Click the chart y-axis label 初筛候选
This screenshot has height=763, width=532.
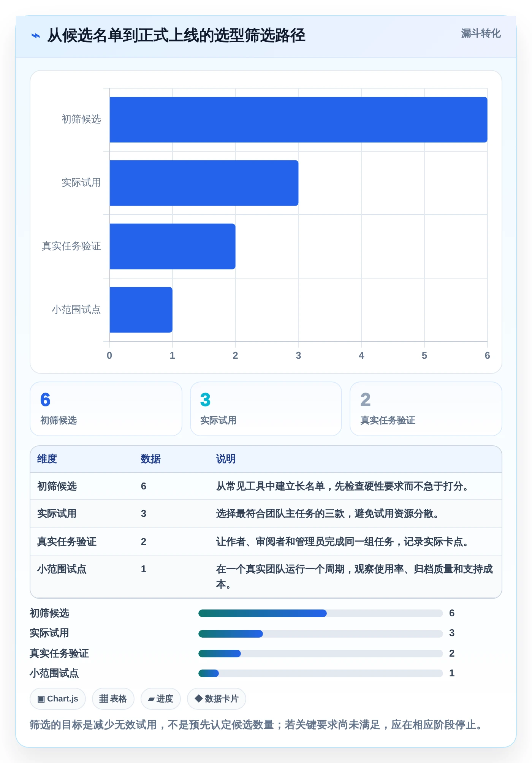point(81,120)
